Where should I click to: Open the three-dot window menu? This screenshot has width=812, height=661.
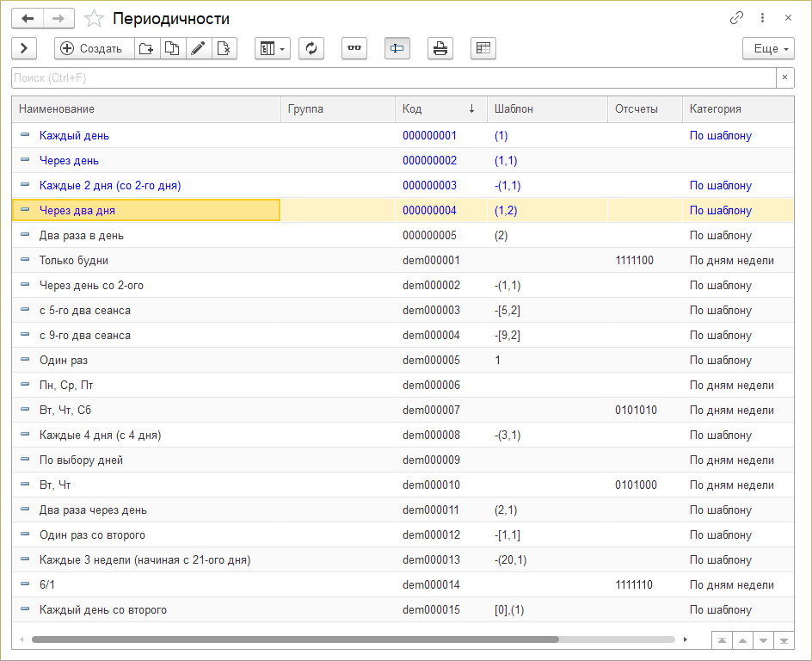point(762,18)
